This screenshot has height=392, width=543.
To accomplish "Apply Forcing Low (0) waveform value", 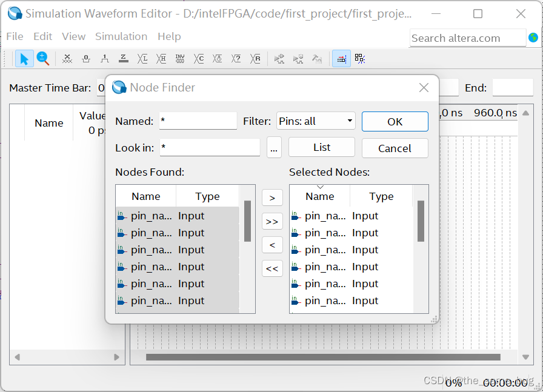I will (86, 59).
